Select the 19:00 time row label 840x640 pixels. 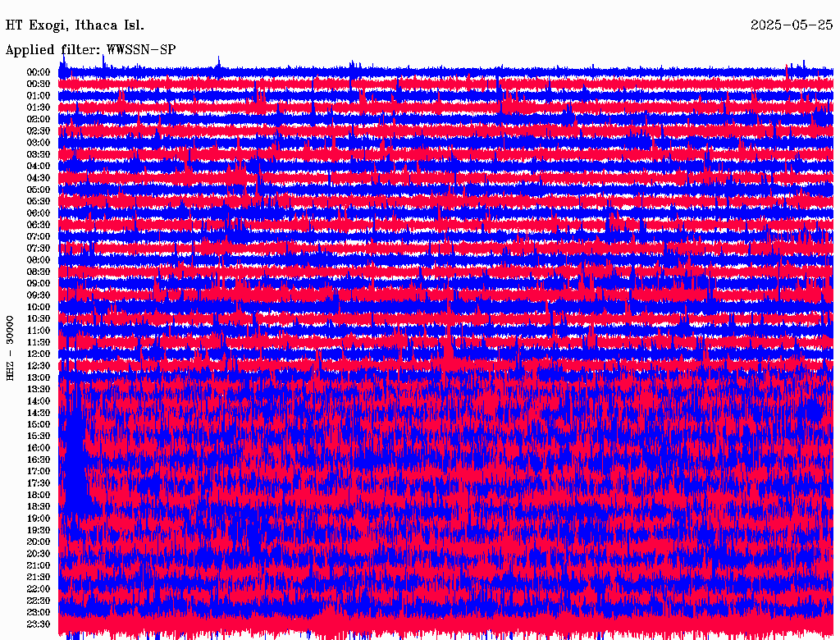pyautogui.click(x=39, y=519)
